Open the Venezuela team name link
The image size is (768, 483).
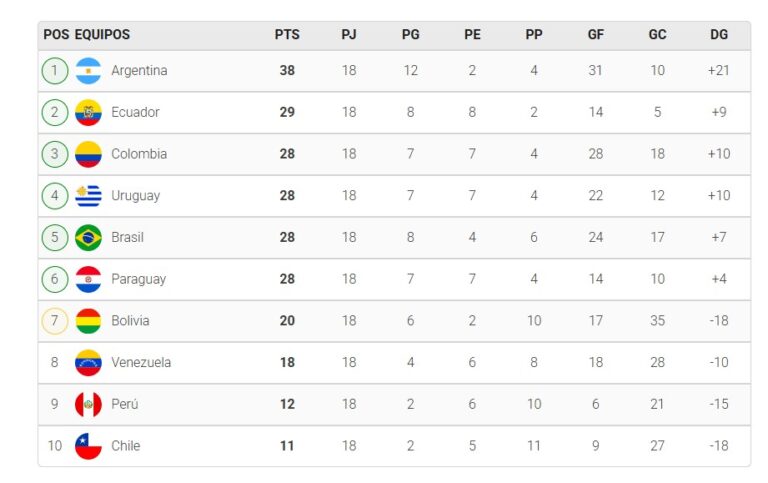[141, 362]
